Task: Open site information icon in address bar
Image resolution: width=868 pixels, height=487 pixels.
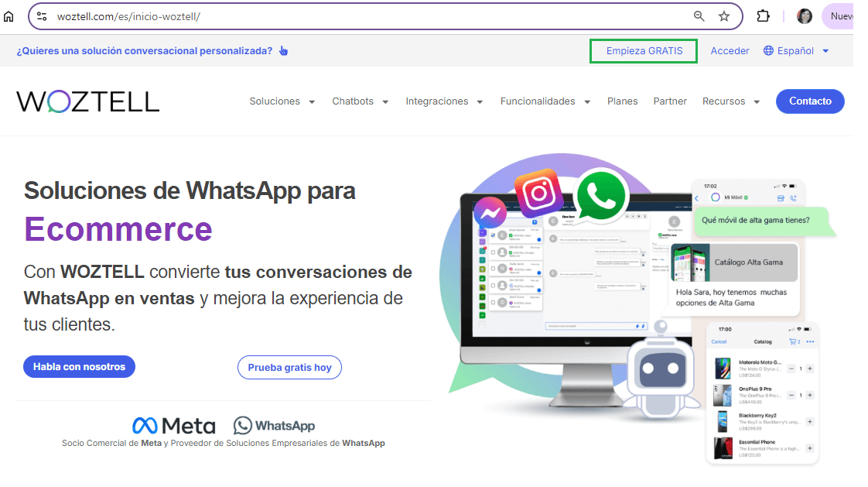Action: tap(42, 16)
